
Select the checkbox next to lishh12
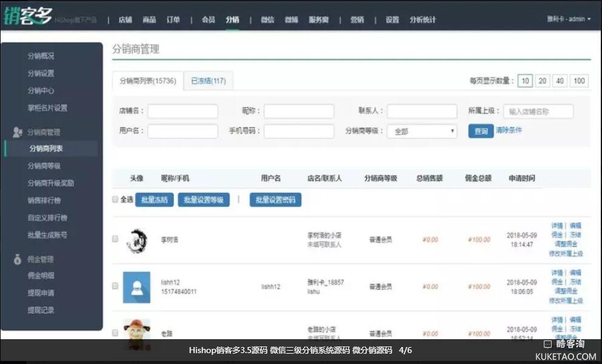point(115,286)
